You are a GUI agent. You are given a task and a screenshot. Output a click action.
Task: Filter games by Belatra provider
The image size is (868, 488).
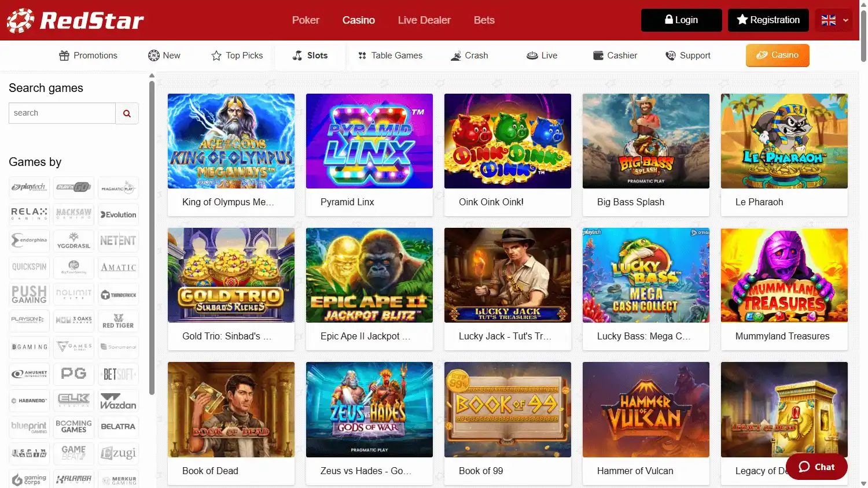pos(118,427)
